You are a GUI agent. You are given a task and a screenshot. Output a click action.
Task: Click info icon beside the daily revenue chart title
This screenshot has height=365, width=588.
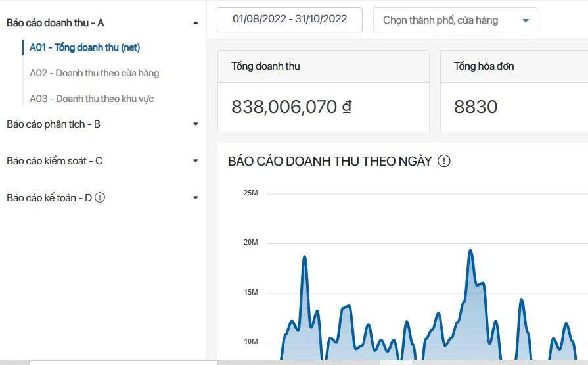point(444,161)
